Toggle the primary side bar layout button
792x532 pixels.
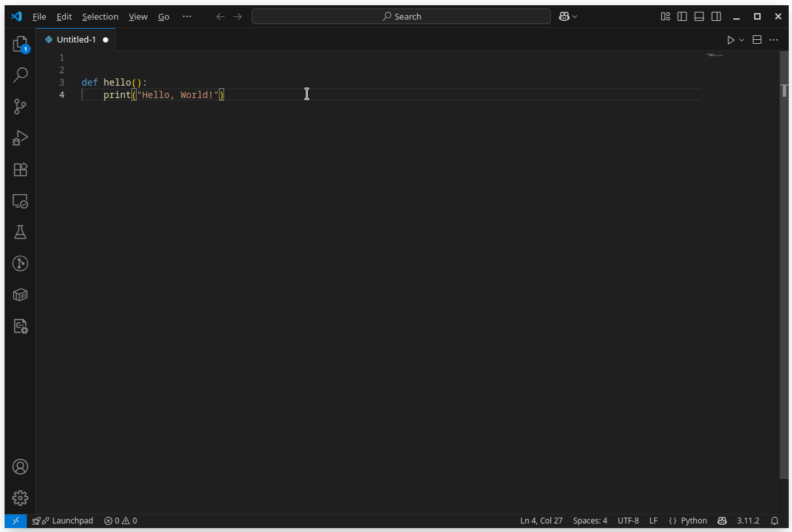coord(682,16)
